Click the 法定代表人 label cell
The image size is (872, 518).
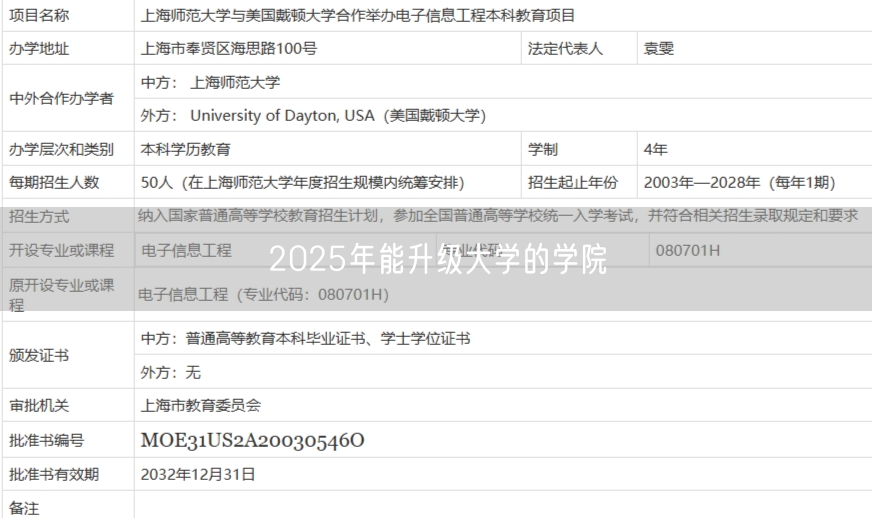pyautogui.click(x=565, y=49)
